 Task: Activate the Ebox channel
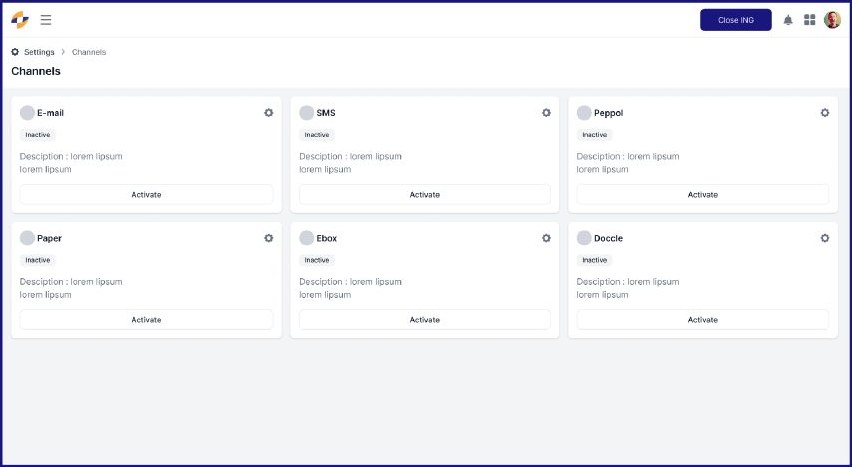coord(424,320)
